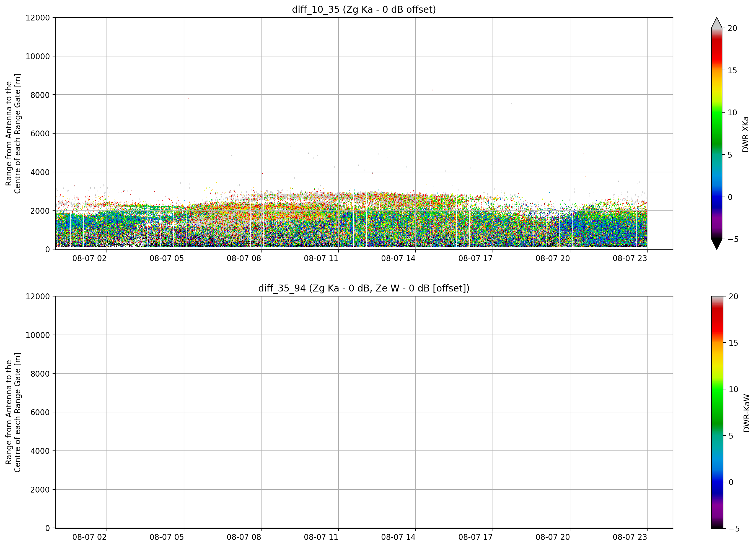Click the title "diff_10_35 (Zg Ka - 0 dB offset)"

point(364,9)
